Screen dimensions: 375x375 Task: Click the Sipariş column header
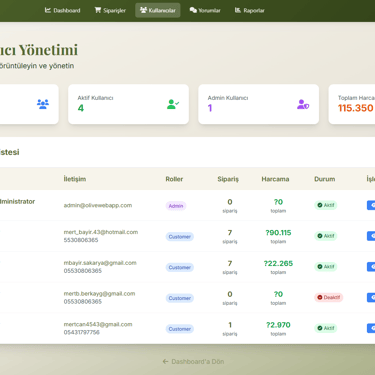(x=228, y=179)
